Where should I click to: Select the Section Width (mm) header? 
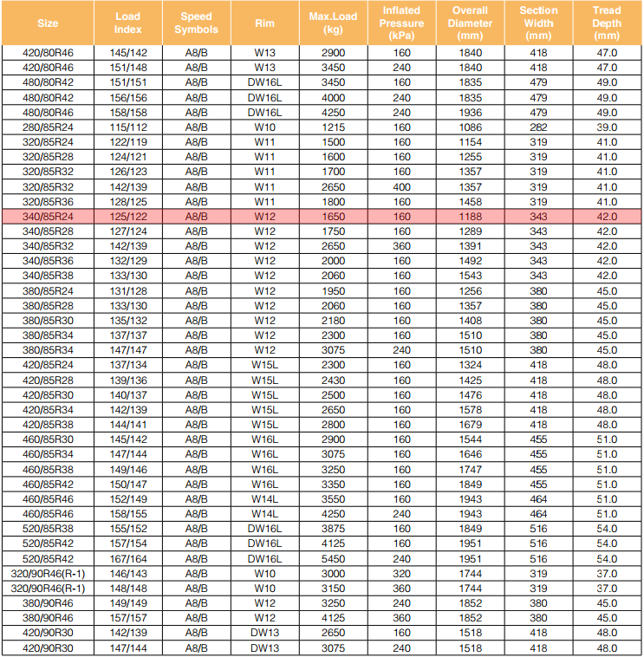(x=538, y=23)
